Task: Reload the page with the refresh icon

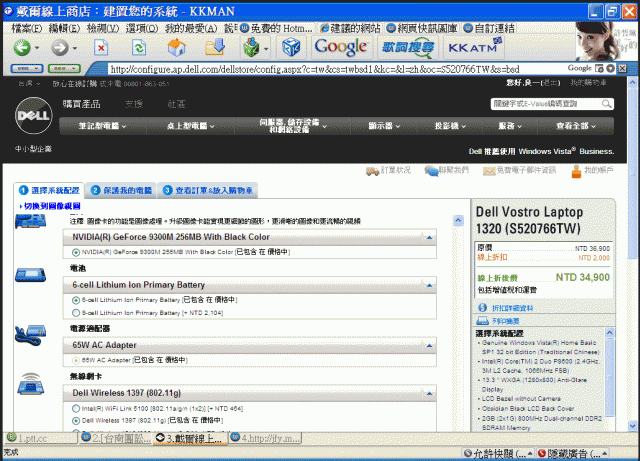Action: pos(139,48)
